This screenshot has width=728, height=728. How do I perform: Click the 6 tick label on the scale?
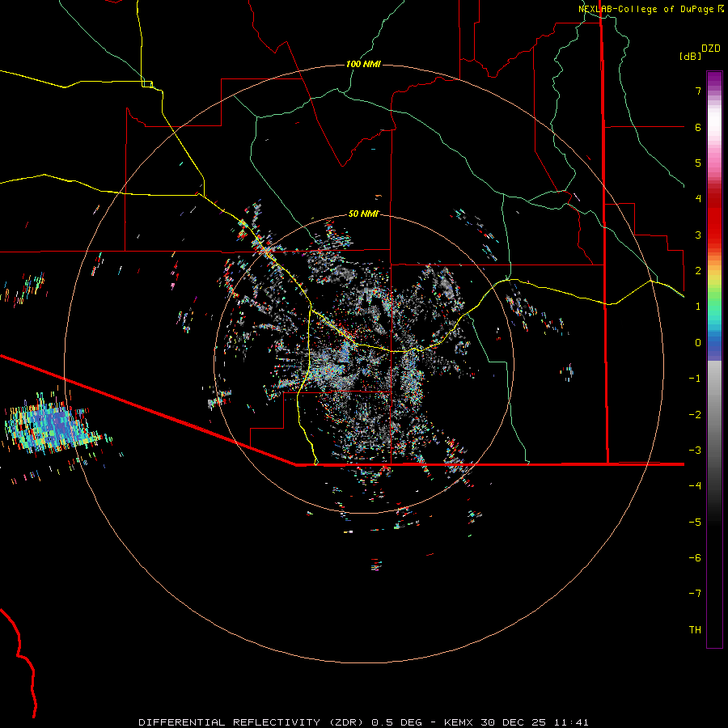[698, 127]
